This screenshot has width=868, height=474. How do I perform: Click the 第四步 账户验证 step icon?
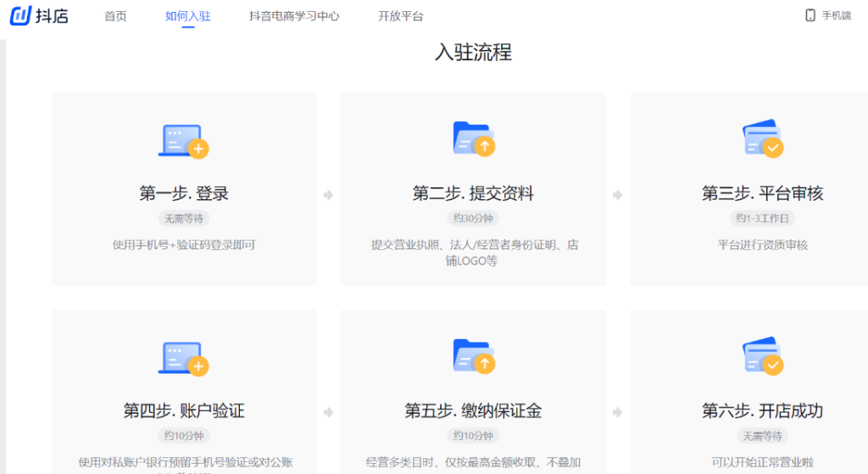(183, 358)
